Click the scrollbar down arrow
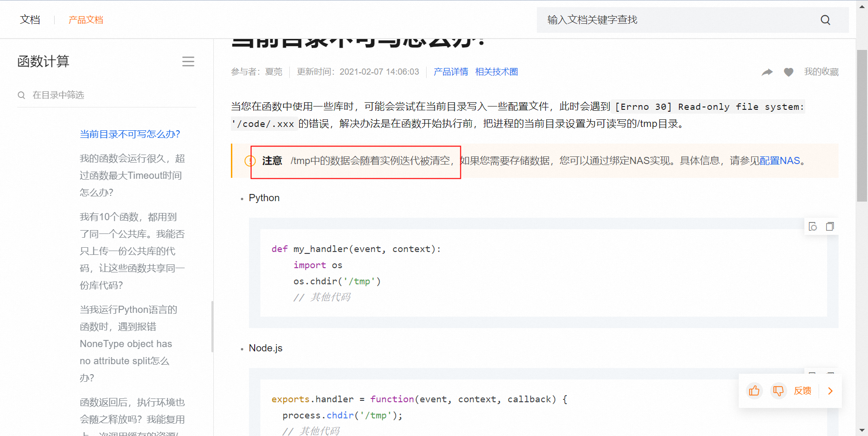 click(x=862, y=430)
